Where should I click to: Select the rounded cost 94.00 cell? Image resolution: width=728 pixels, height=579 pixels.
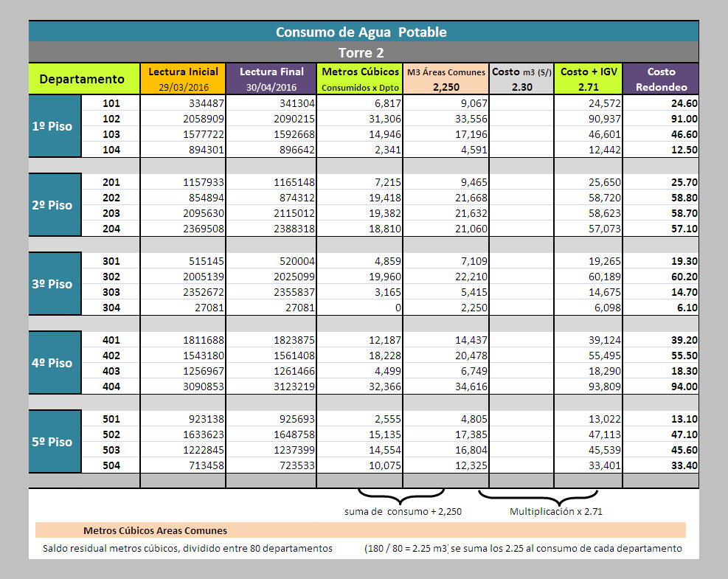pos(661,386)
